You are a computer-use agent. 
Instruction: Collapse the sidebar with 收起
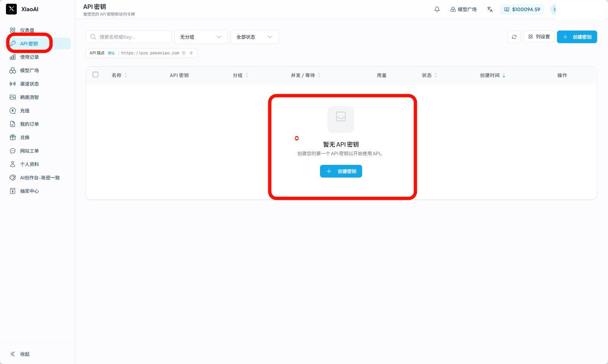pos(20,354)
